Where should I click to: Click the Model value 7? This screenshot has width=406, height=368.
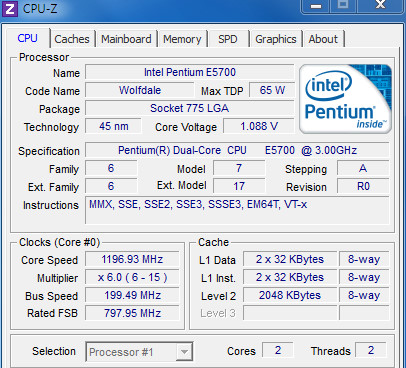coord(239,168)
